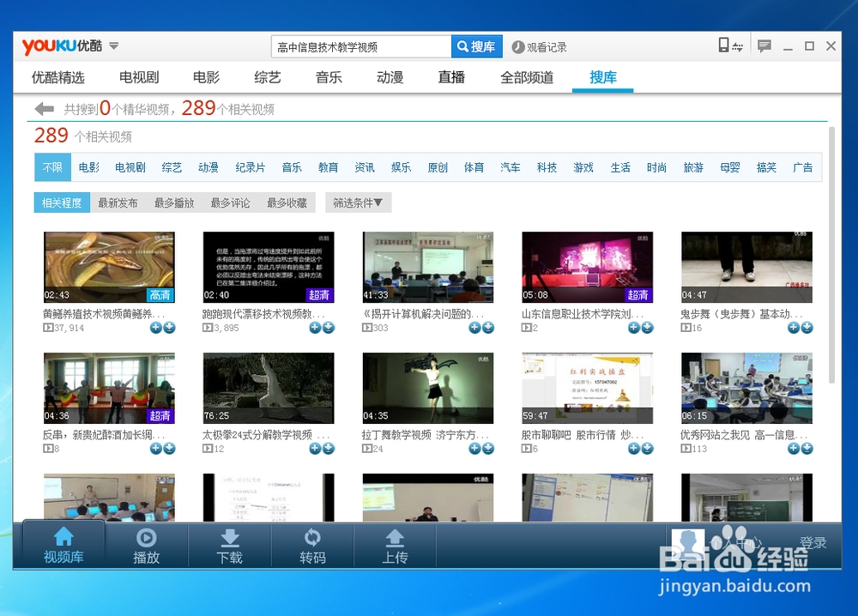Open 观看记录 watch history

tap(540, 47)
